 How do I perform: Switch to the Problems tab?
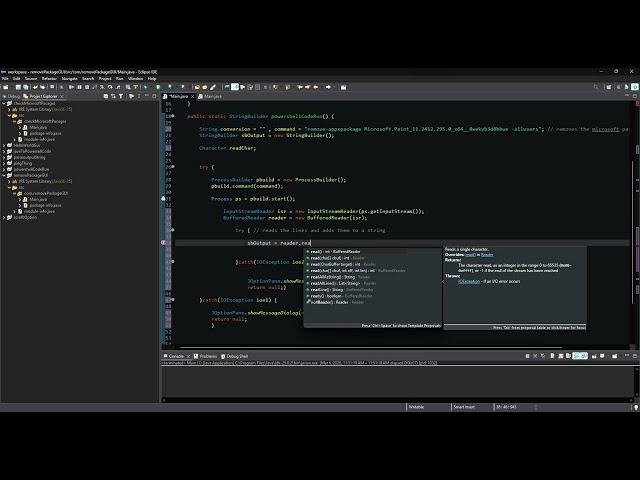tap(206, 356)
